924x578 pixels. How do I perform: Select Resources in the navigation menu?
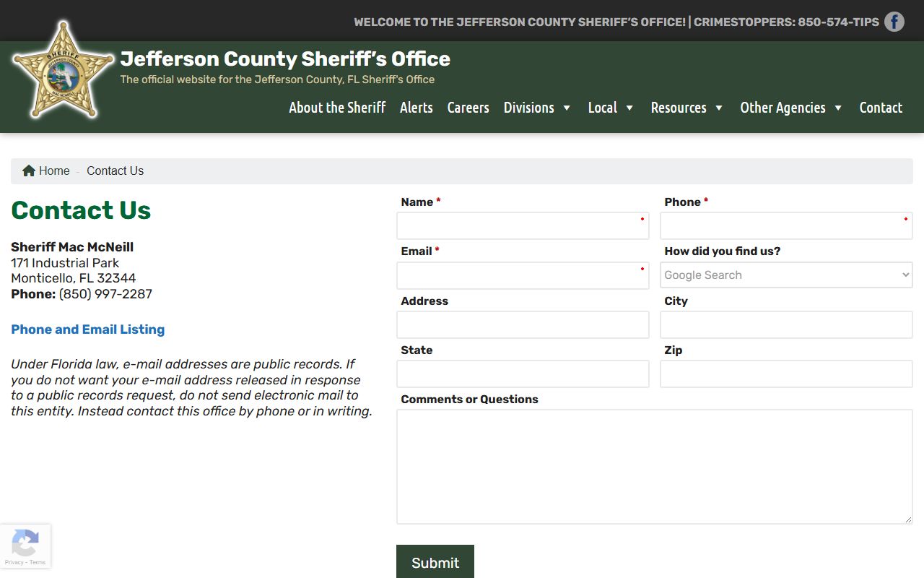679,108
